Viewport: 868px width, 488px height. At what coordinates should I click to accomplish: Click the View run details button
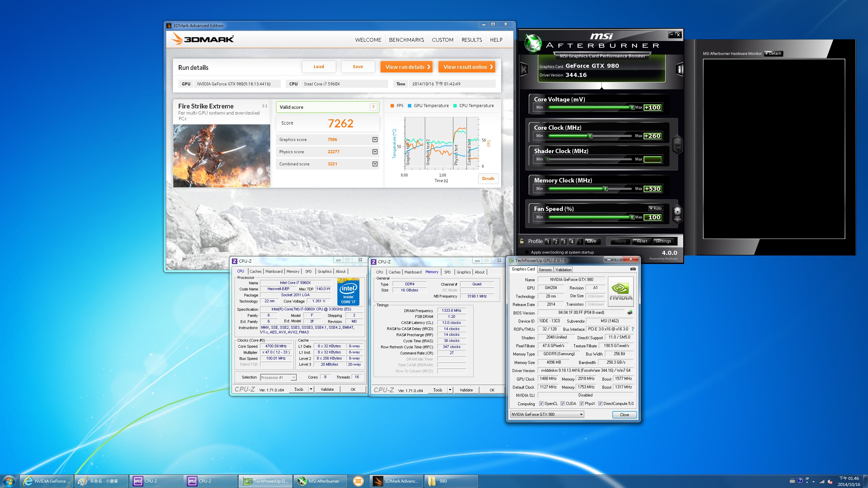click(x=407, y=67)
